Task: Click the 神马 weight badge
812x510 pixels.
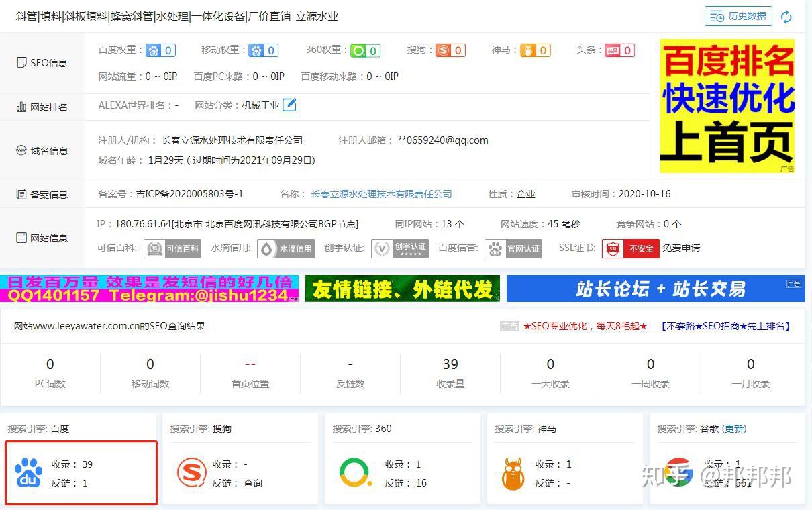Action: point(536,50)
